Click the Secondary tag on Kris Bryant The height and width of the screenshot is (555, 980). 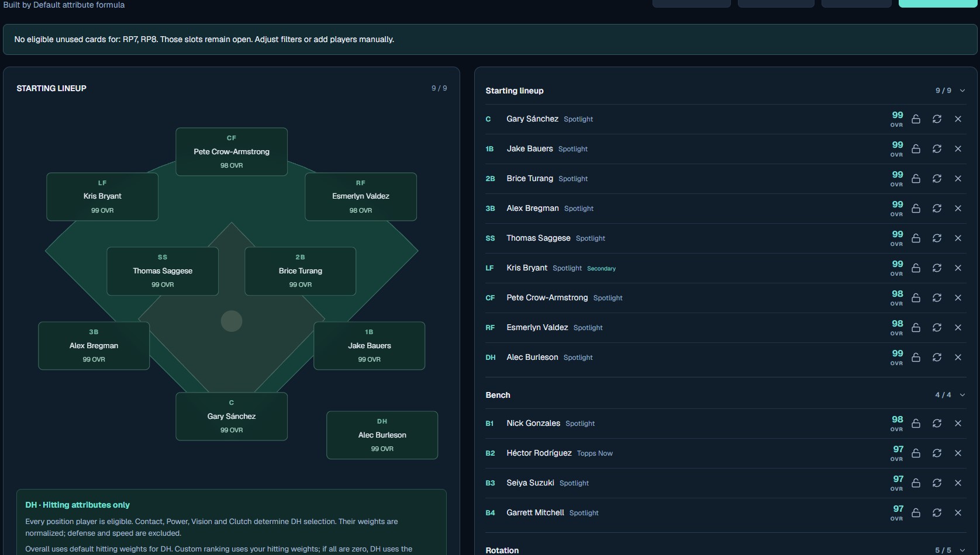click(x=601, y=269)
